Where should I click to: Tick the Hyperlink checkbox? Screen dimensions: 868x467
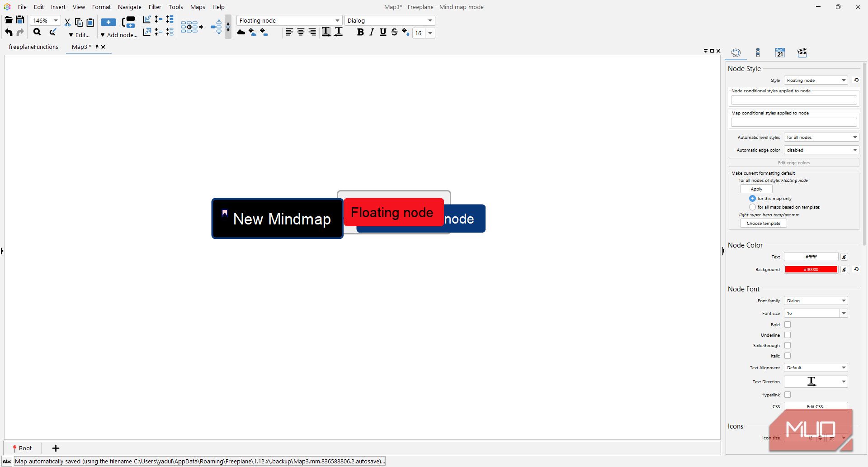(788, 395)
